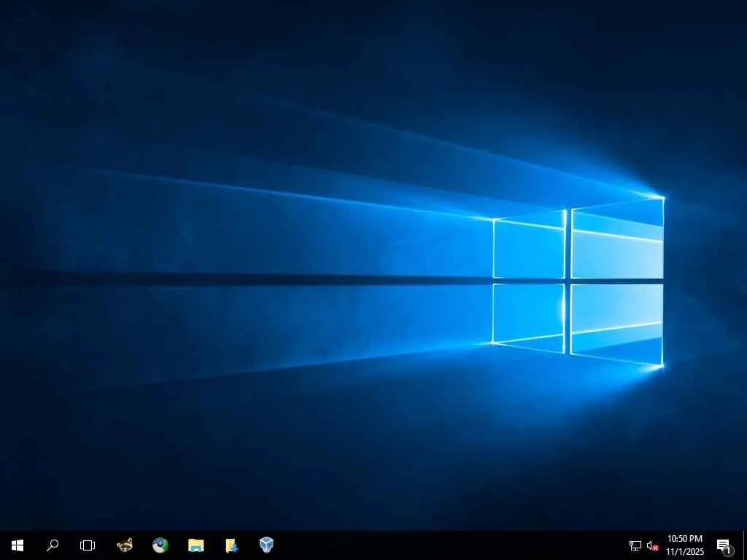Open the Windows Start menu
Image resolution: width=747 pixels, height=560 pixels.
click(x=18, y=545)
